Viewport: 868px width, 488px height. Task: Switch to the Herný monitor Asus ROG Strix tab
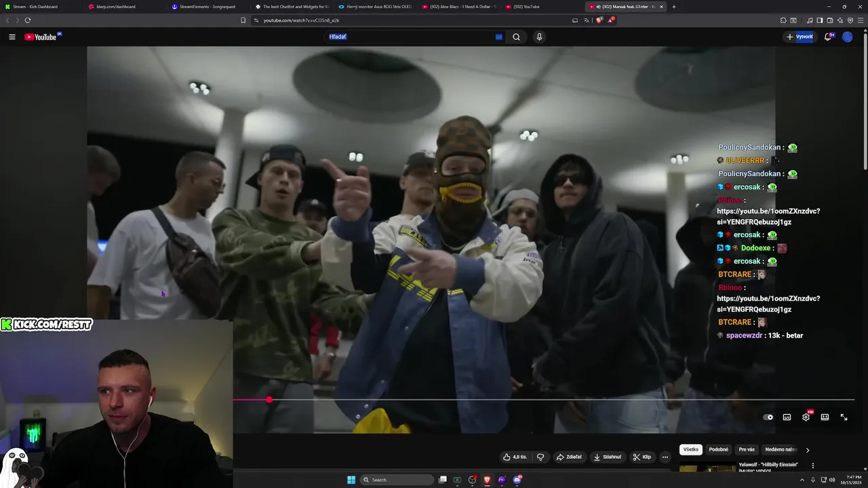tap(375, 7)
